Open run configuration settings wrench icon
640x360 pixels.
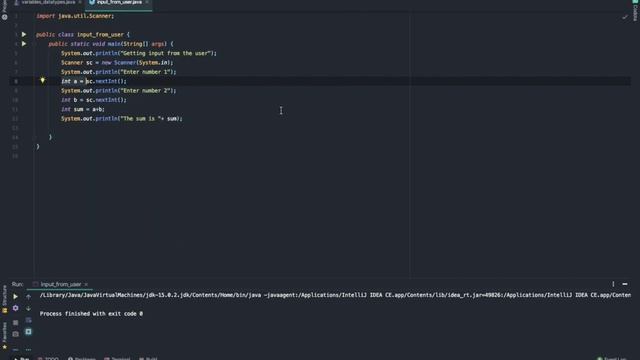(16, 308)
